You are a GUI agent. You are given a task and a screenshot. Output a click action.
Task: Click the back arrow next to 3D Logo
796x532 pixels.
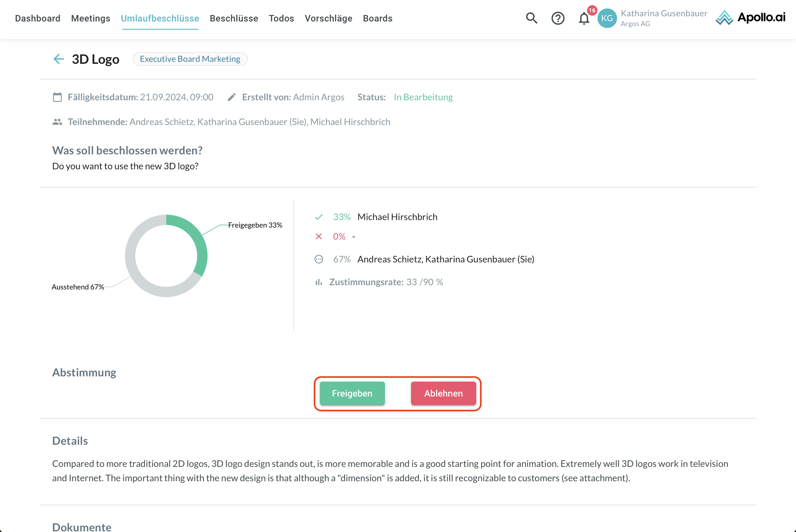click(x=59, y=59)
